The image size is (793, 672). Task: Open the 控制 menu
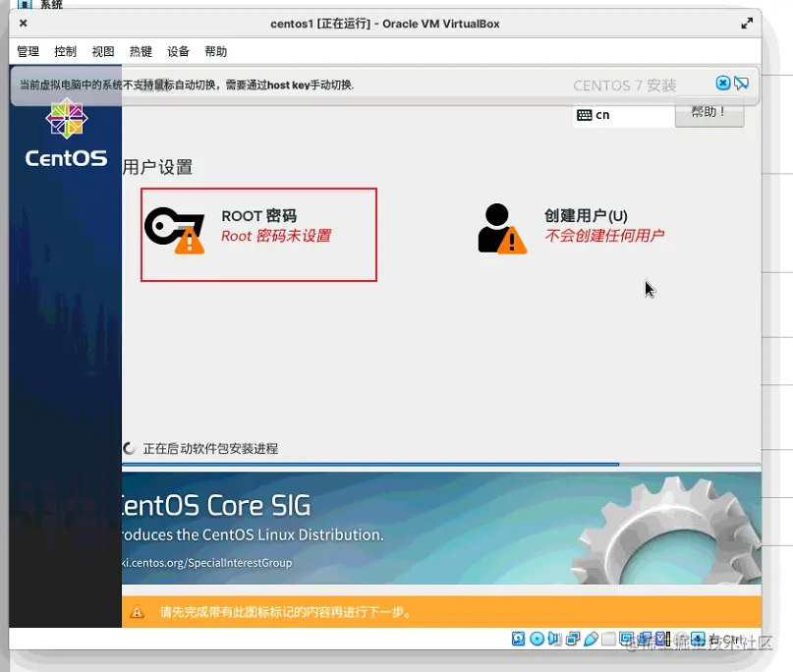coord(65,51)
